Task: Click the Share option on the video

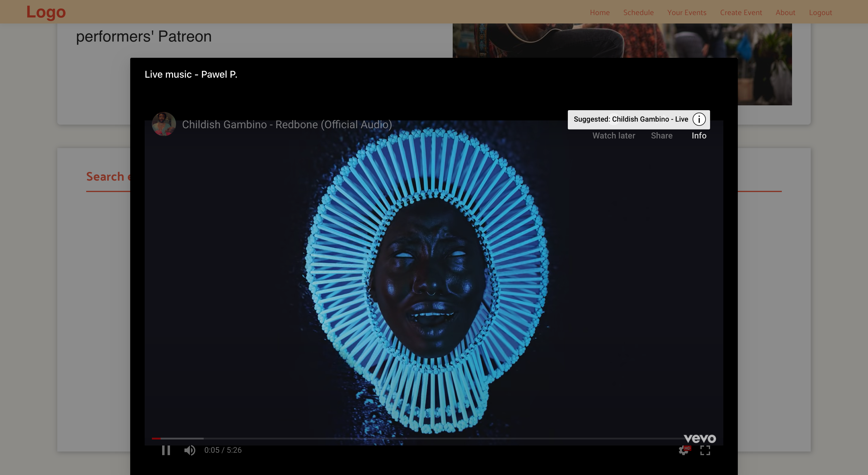Action: tap(662, 136)
